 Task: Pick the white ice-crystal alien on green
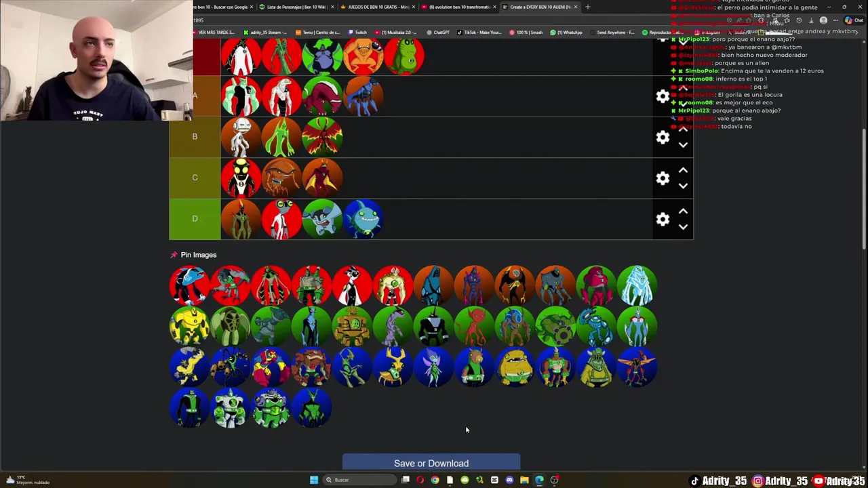[637, 285]
